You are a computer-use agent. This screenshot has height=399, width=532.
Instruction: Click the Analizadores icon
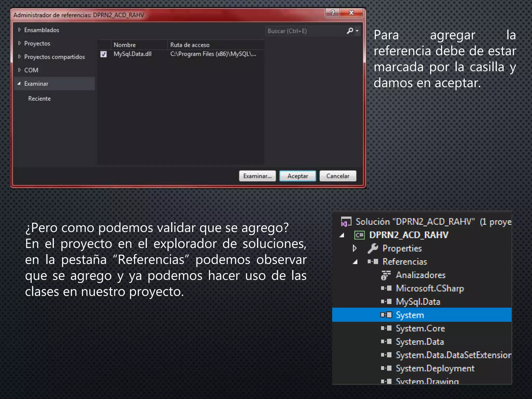[x=386, y=275]
